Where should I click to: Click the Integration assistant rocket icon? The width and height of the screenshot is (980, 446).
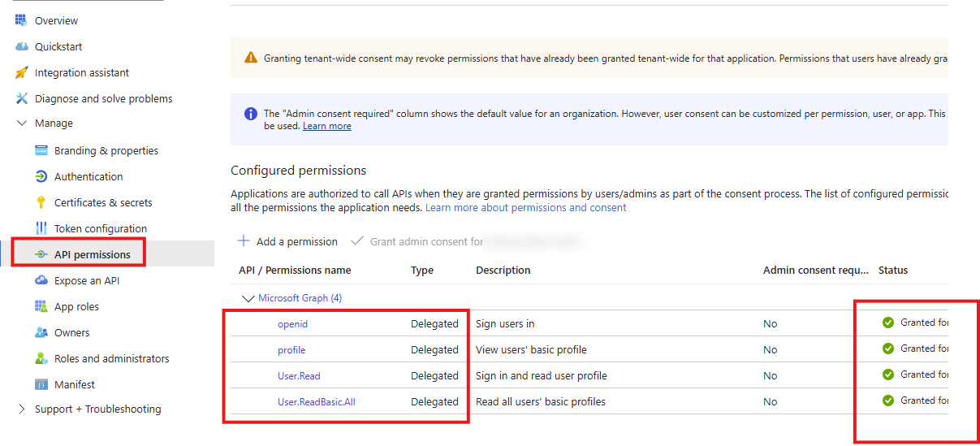21,72
